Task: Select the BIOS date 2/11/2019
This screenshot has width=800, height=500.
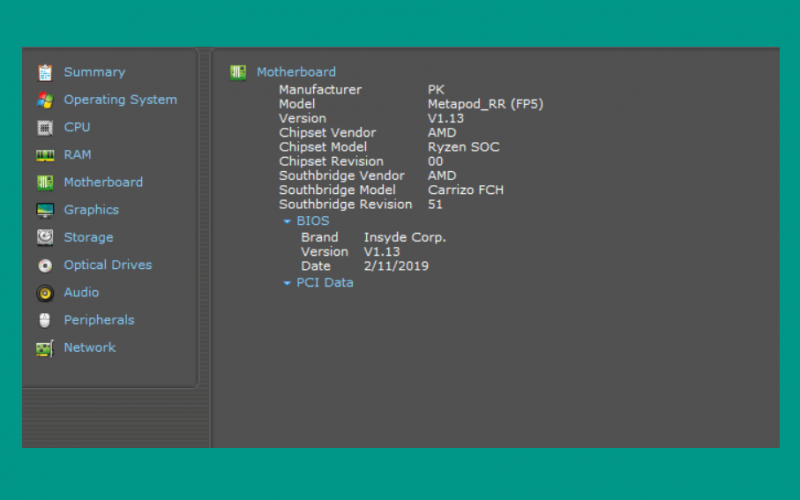Action: tap(396, 266)
